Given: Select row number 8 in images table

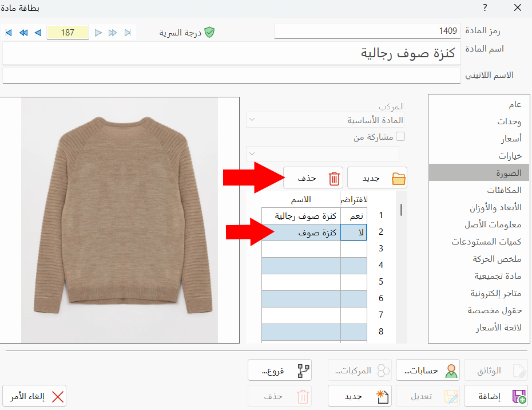Looking at the screenshot, I should click(x=381, y=332).
